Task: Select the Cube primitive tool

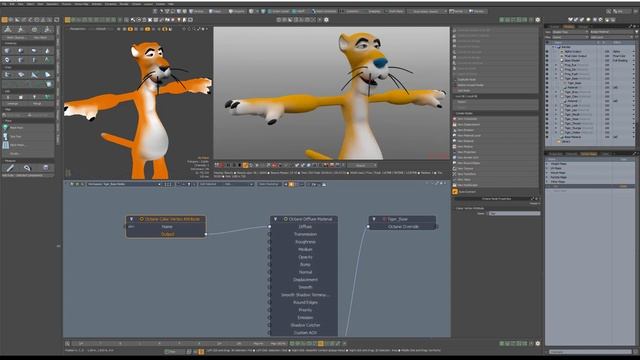Action: [7, 51]
